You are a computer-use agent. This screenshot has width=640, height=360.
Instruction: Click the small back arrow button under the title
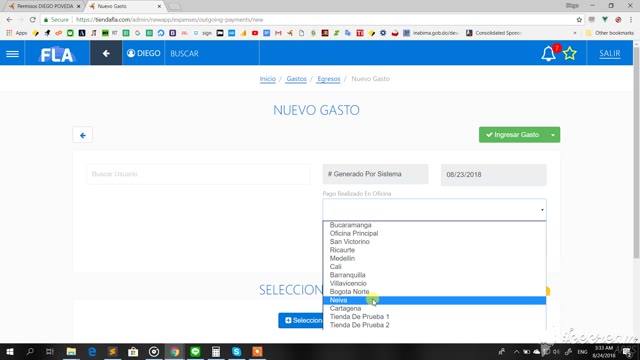pos(83,135)
